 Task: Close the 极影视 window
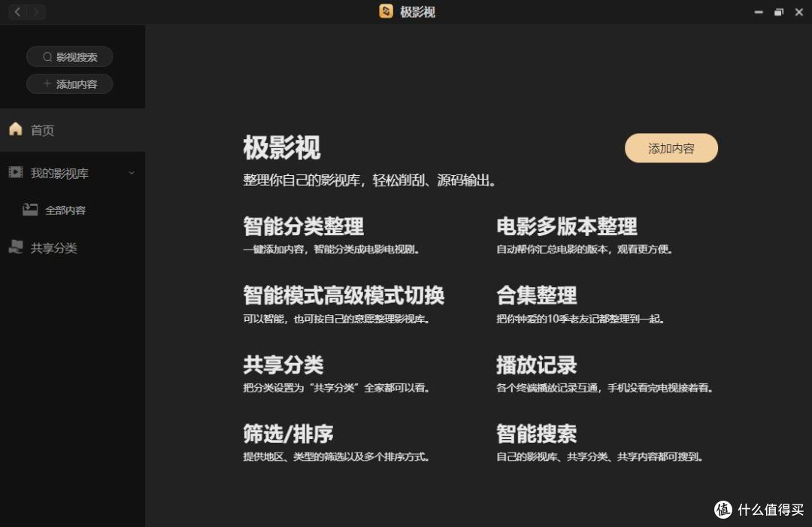[799, 12]
